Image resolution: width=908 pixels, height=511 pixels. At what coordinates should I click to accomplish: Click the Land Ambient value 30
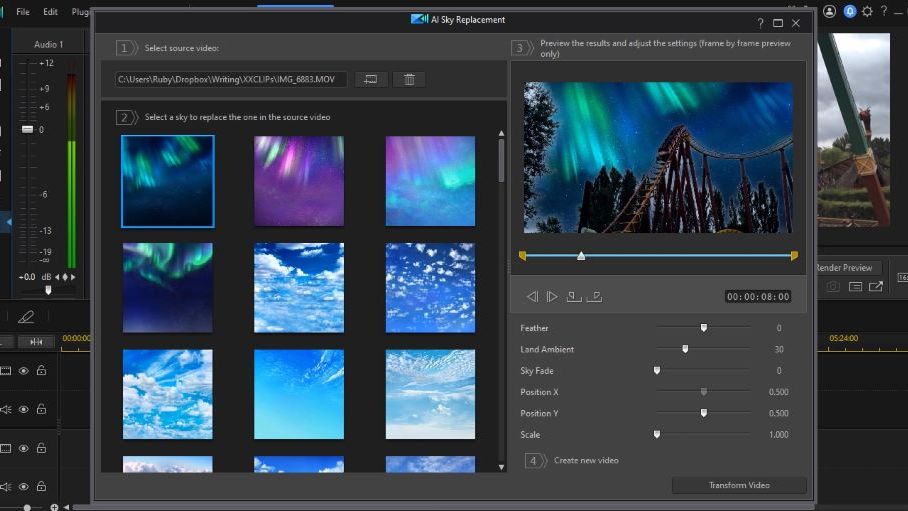[x=779, y=349]
